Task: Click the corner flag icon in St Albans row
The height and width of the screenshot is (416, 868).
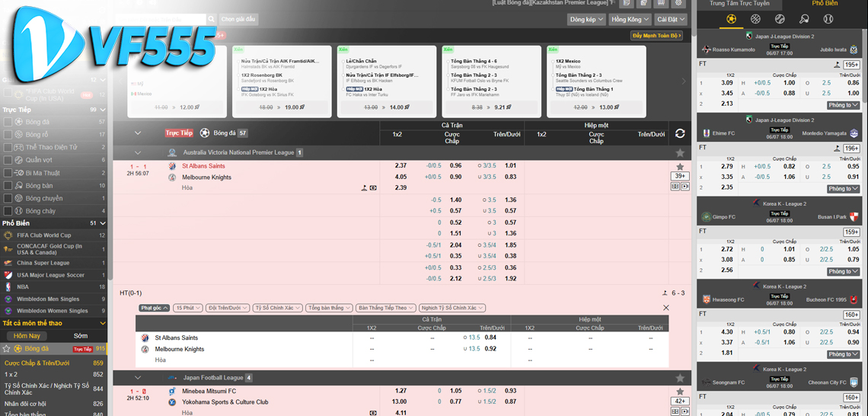Action: point(364,187)
